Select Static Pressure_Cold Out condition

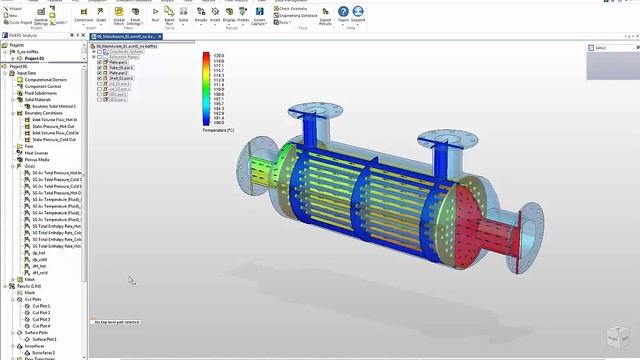tap(50, 140)
